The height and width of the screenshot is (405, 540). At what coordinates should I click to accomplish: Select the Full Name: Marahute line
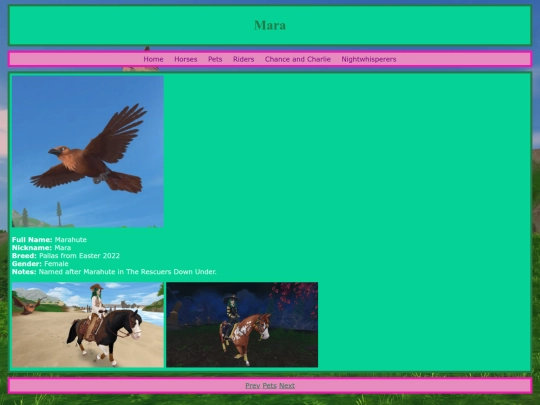click(49, 240)
